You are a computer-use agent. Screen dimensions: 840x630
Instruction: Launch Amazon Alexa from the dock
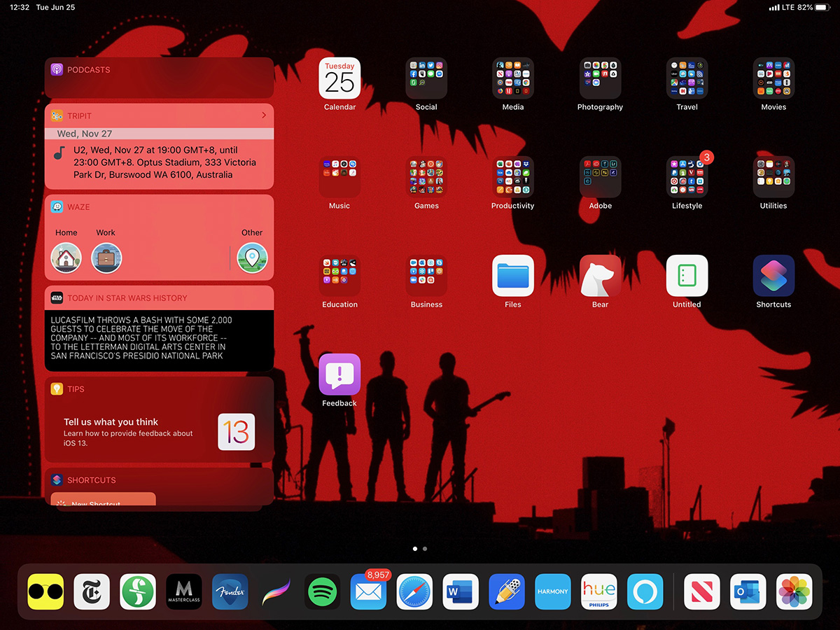tap(645, 592)
